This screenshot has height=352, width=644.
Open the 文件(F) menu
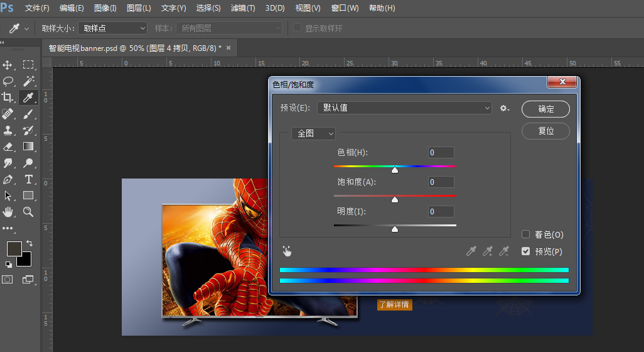pos(37,8)
